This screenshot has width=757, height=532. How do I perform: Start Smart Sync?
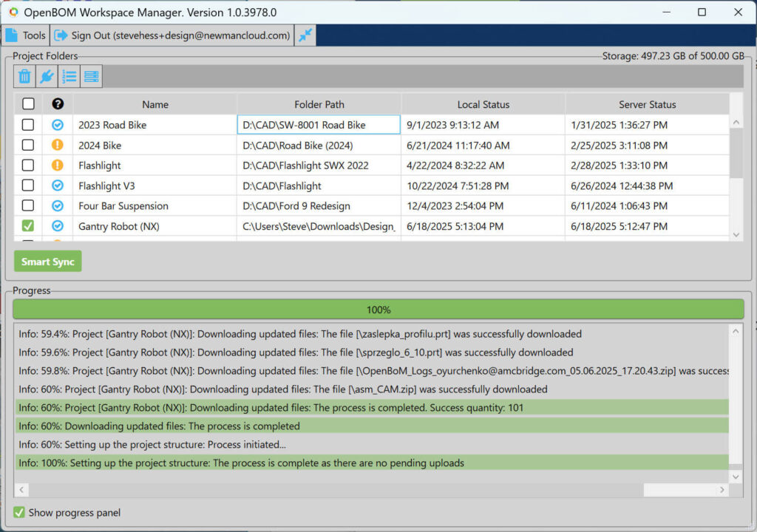click(x=48, y=261)
